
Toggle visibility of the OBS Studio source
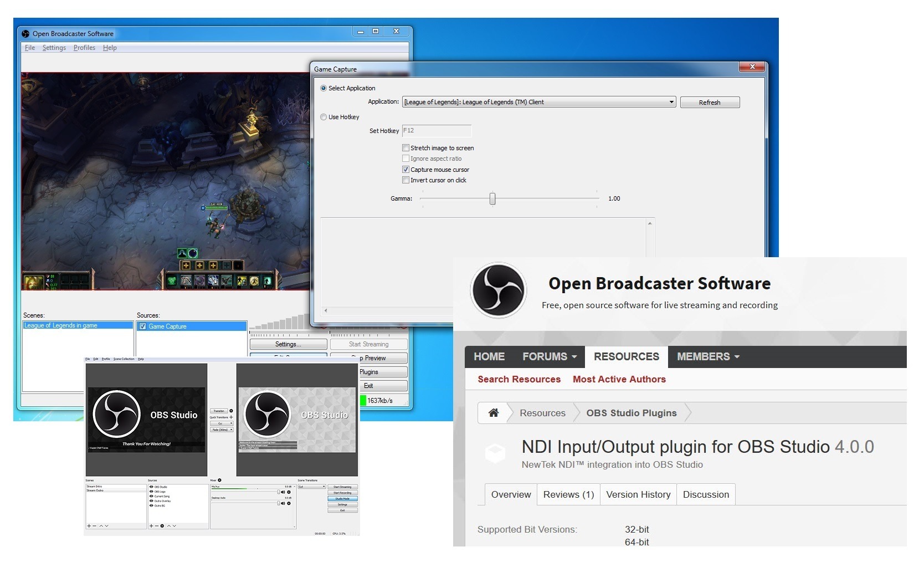(x=151, y=487)
